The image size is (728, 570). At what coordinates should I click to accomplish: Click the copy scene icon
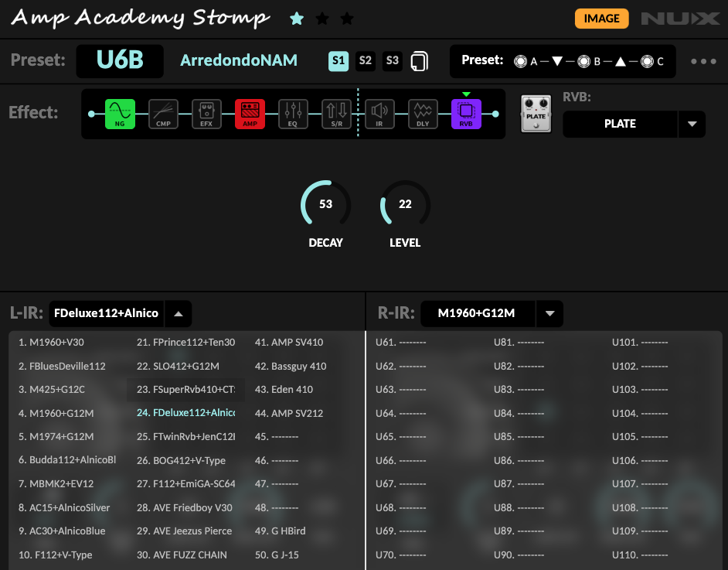[x=419, y=61]
